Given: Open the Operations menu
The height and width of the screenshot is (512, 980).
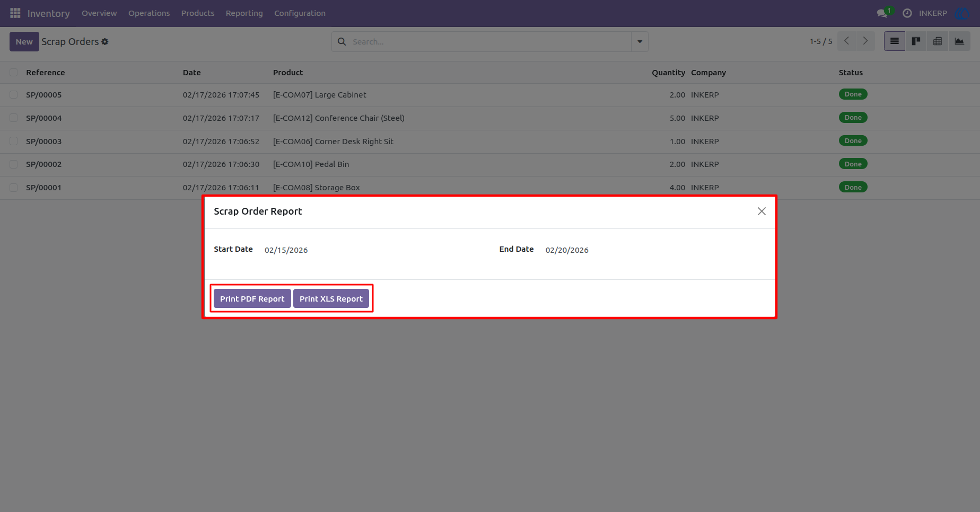Looking at the screenshot, I should pos(149,13).
